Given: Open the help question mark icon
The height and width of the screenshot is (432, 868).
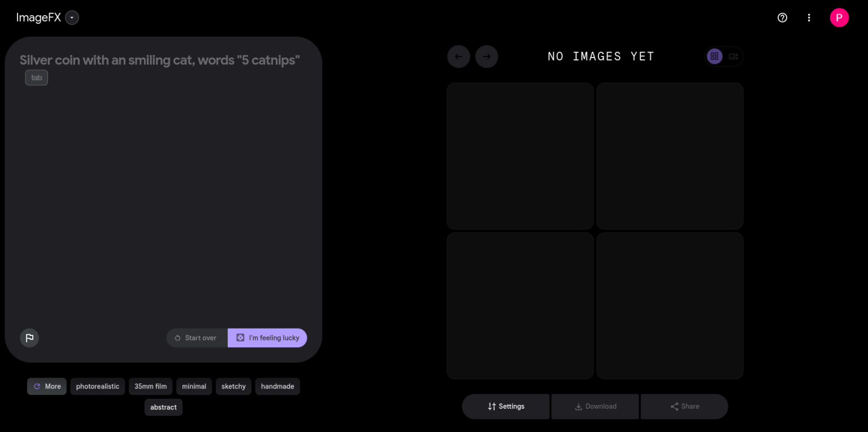Looking at the screenshot, I should coord(782,18).
